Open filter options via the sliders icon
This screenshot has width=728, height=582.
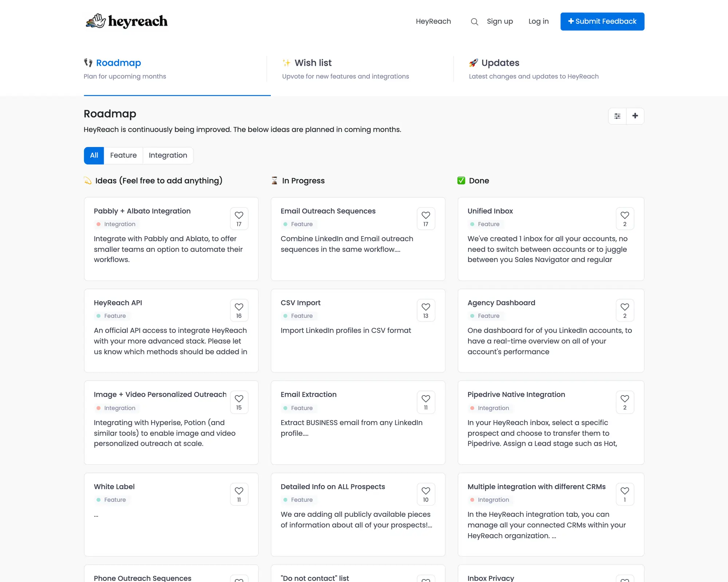pyautogui.click(x=617, y=116)
